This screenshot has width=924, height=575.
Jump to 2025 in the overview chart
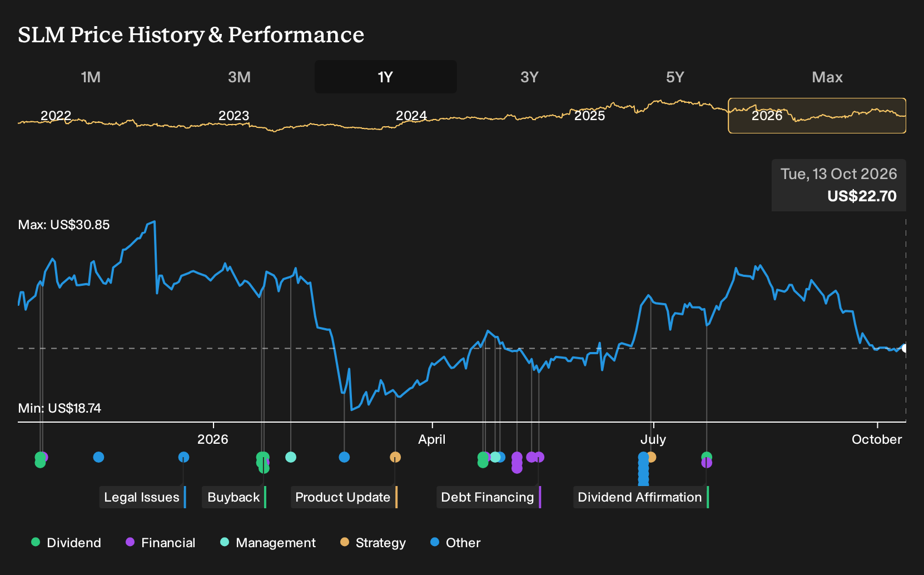589,116
